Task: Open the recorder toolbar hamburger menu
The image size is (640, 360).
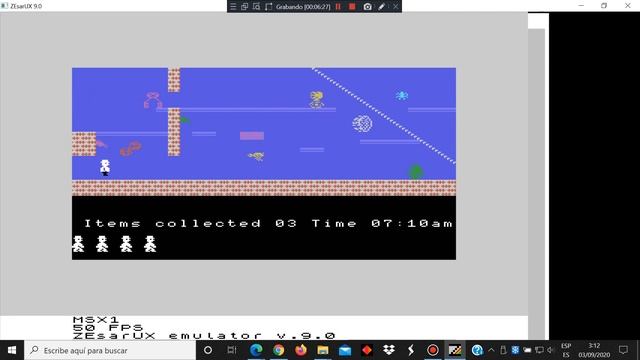Action: click(233, 7)
